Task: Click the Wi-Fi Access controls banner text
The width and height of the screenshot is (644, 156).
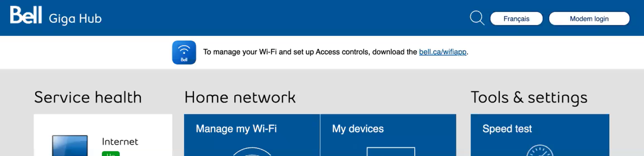Action: click(x=310, y=52)
